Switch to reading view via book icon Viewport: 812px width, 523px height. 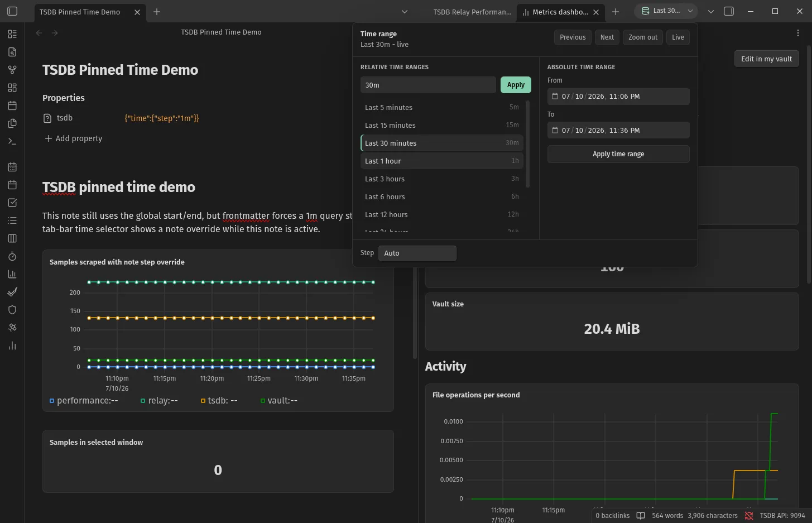pyautogui.click(x=641, y=516)
